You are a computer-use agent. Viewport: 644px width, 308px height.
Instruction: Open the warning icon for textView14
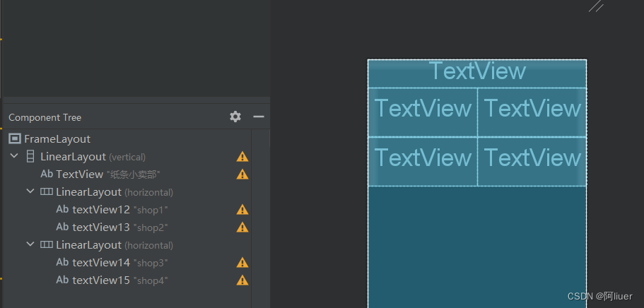242,263
